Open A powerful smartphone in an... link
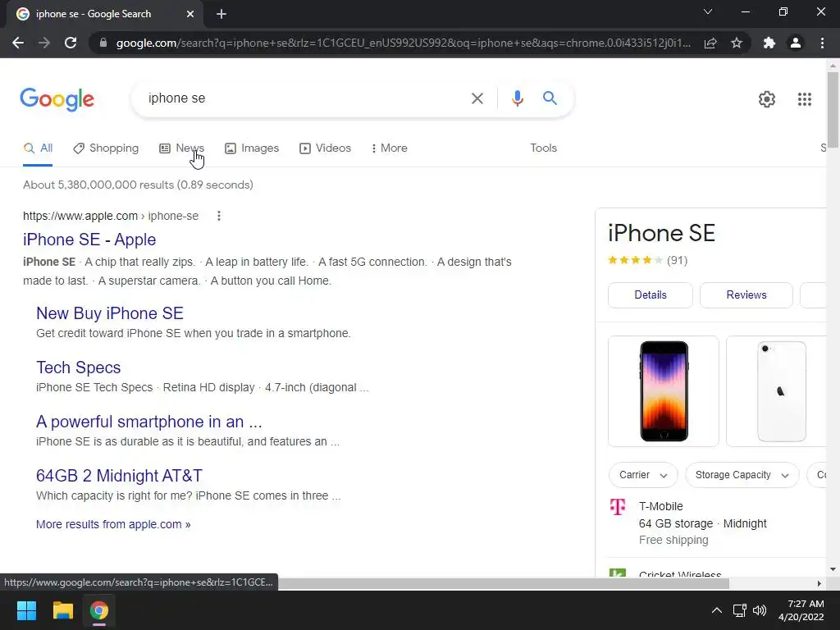The image size is (840, 630). pos(149,422)
